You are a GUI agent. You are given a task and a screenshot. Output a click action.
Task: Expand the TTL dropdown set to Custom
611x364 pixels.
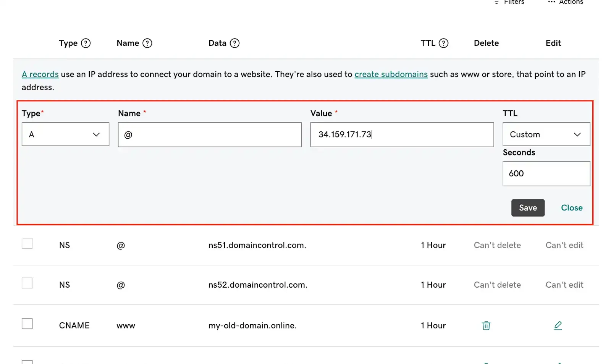[546, 134]
